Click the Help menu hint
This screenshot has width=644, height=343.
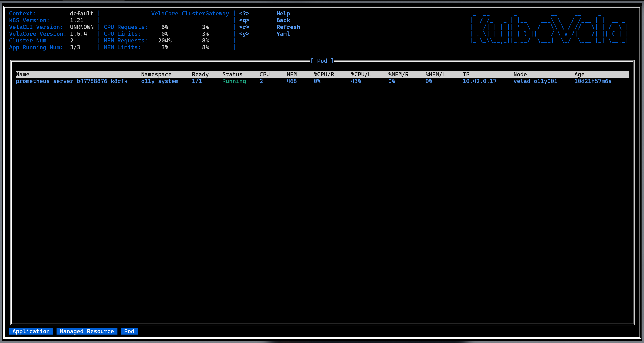283,14
